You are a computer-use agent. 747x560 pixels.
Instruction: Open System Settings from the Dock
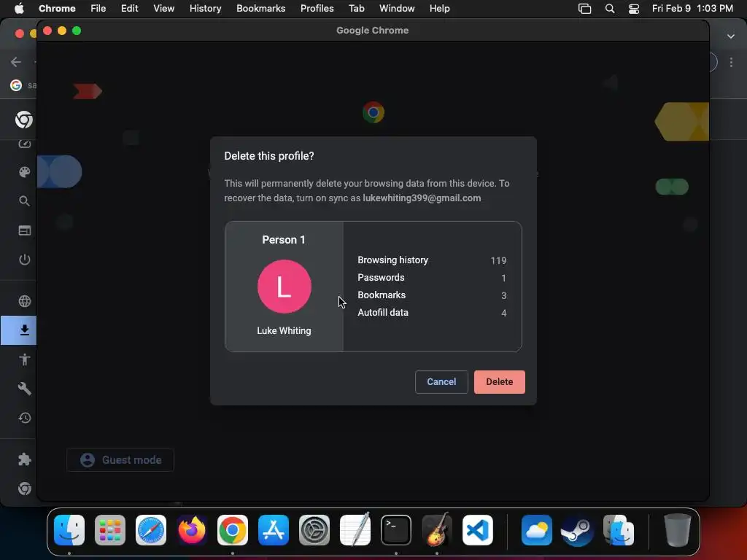314,530
